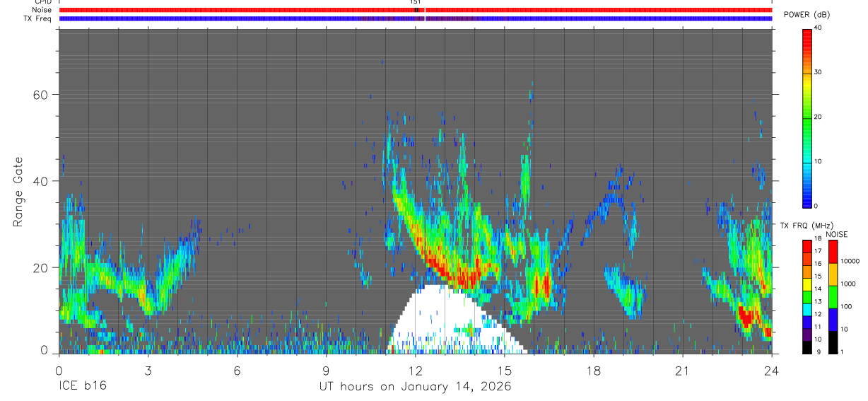This screenshot has width=868, height=401.
Task: Click the "TX Freq" row label at top
Action: 37,18
